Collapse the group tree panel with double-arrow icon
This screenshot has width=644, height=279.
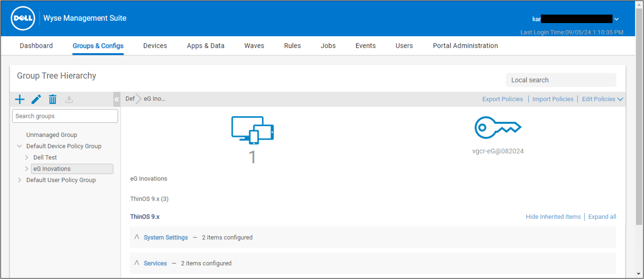coord(117,99)
